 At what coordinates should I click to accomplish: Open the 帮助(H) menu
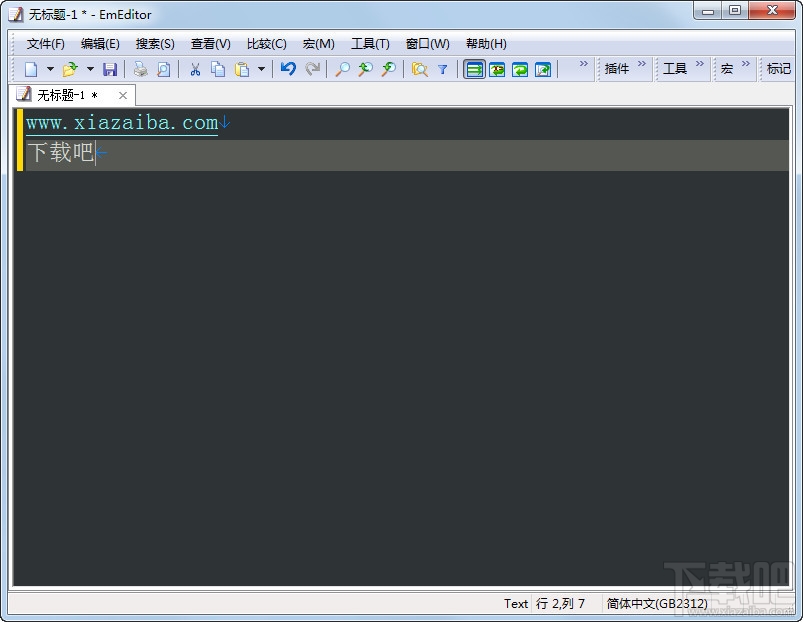(x=487, y=44)
